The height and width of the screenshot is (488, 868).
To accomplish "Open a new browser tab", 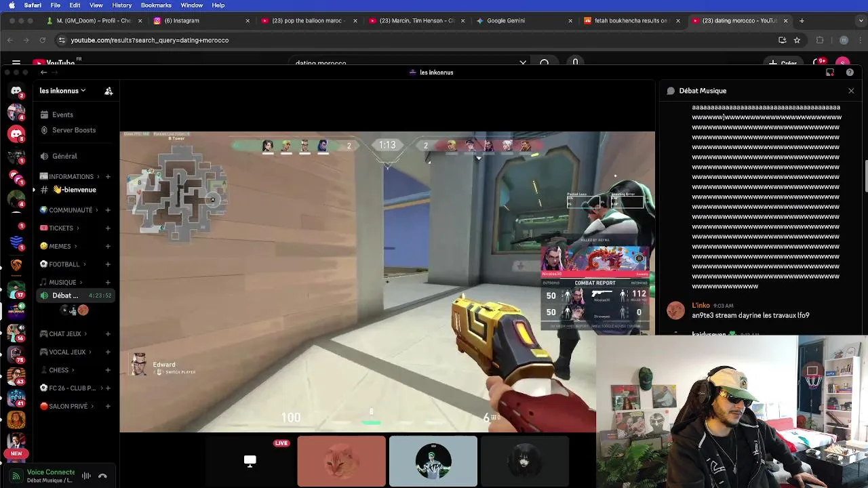I will [x=802, y=21].
